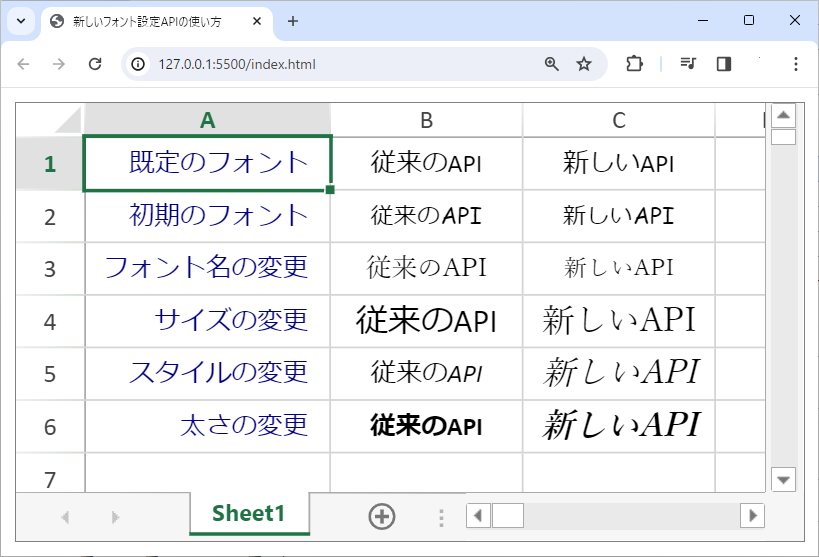Screen dimensions: 819x557
Task: Click italic 新しいAPI cell in row 5
Action: (618, 374)
